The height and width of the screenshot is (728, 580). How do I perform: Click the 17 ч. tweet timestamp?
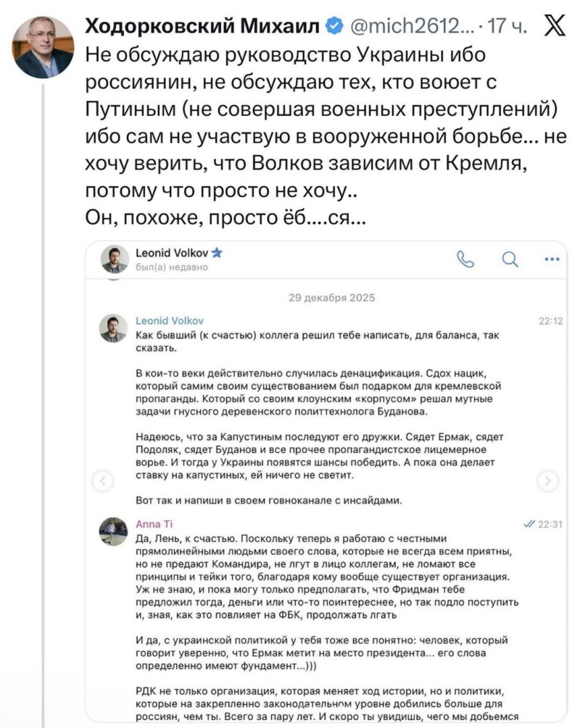(x=507, y=28)
